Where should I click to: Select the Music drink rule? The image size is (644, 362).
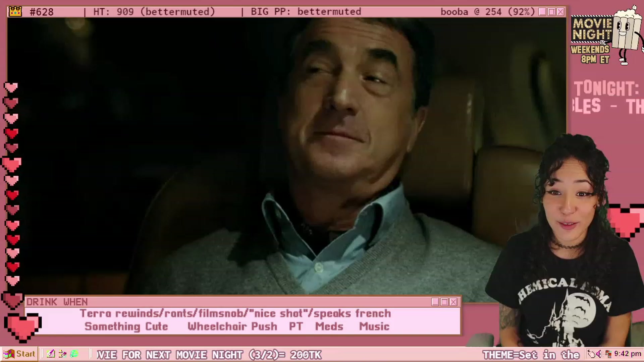374,326
